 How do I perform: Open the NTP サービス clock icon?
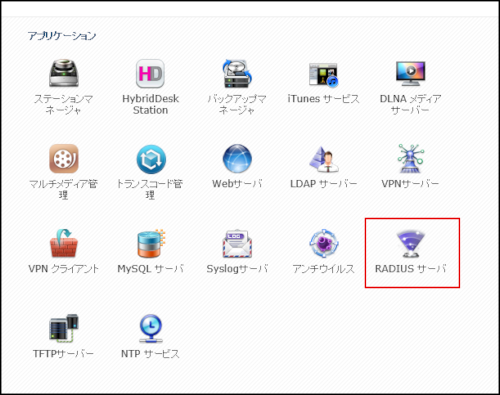[x=151, y=329]
